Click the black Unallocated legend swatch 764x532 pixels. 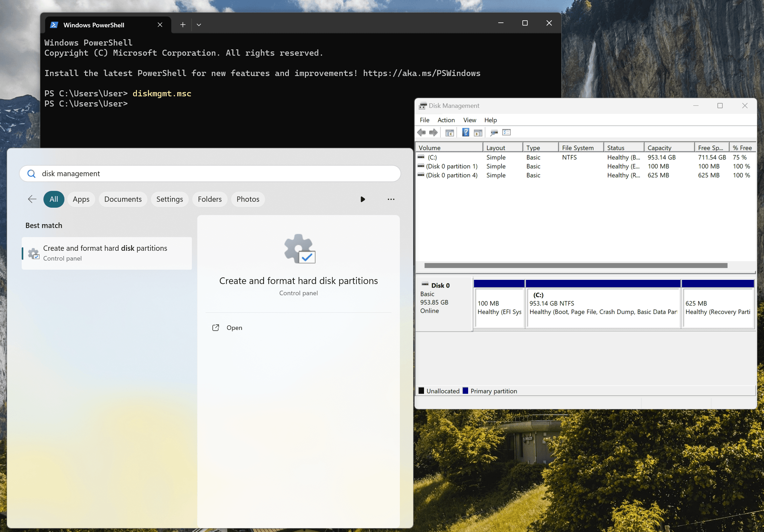421,391
